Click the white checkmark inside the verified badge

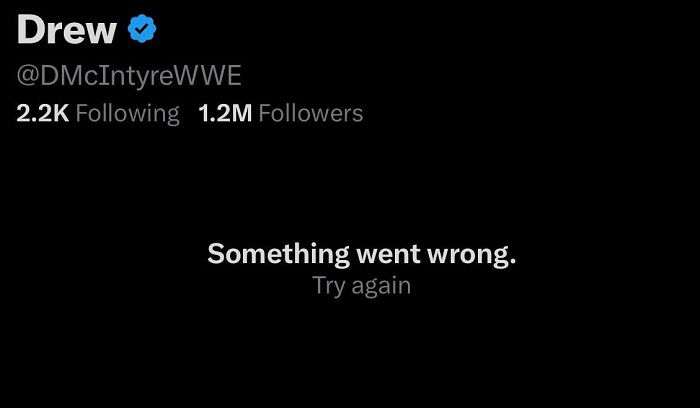[143, 31]
